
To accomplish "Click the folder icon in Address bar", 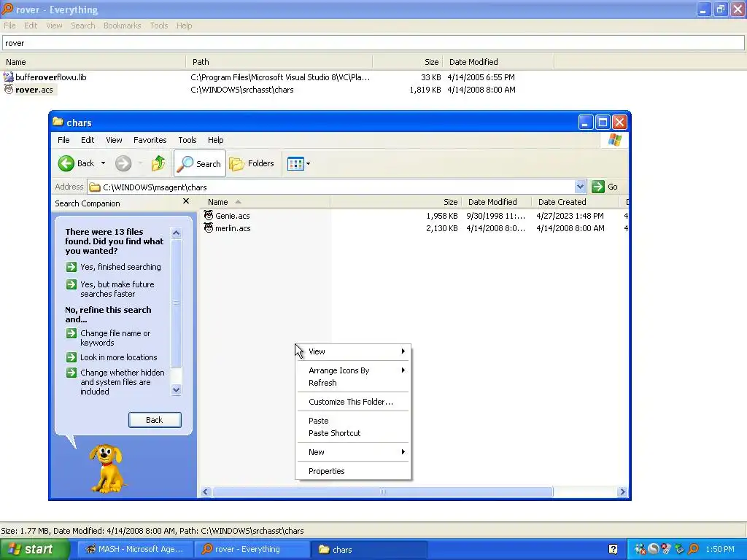I will click(x=95, y=187).
